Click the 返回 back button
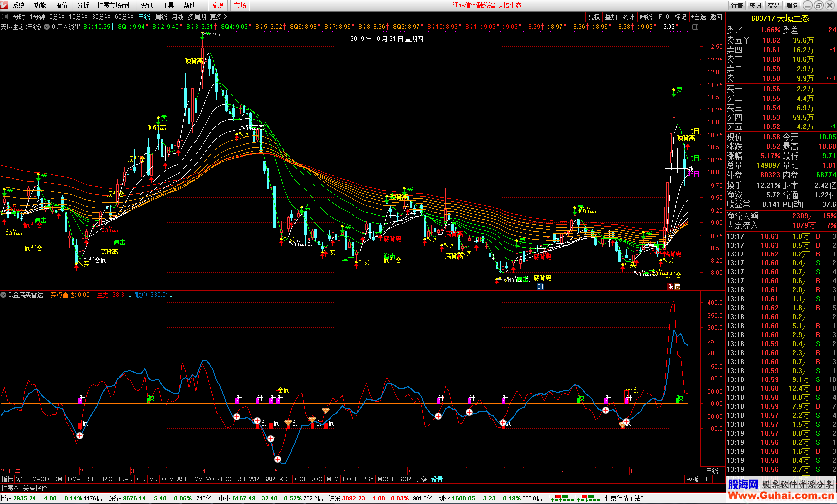 click(x=716, y=17)
